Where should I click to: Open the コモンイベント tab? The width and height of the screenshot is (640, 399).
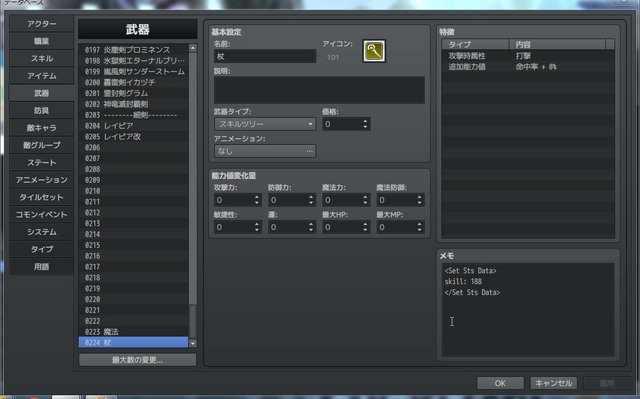click(x=42, y=214)
